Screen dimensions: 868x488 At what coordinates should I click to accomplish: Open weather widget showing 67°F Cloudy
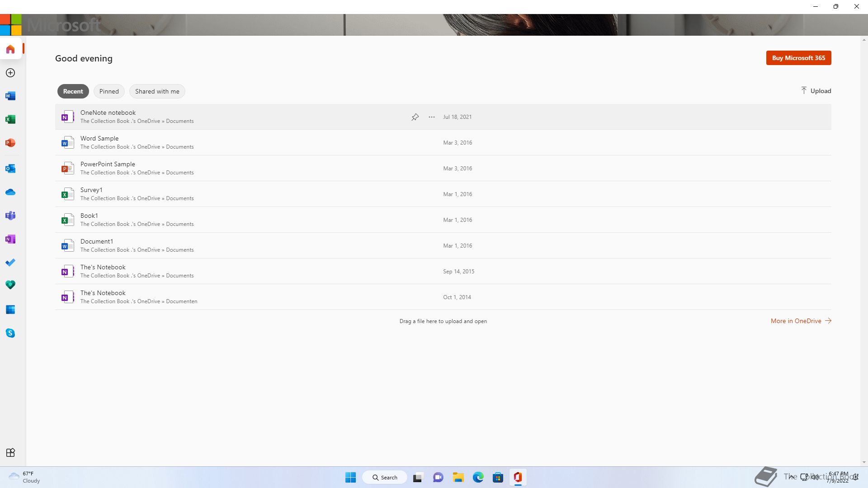tap(25, 477)
